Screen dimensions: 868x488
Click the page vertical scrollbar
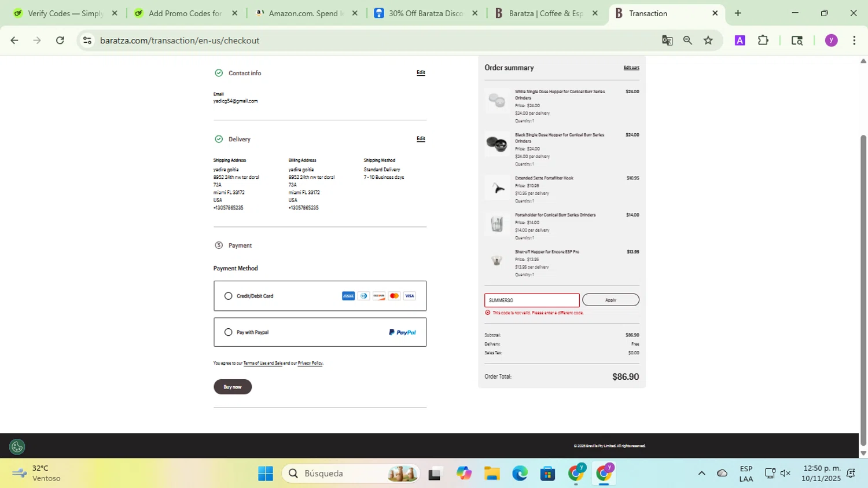pyautogui.click(x=863, y=289)
